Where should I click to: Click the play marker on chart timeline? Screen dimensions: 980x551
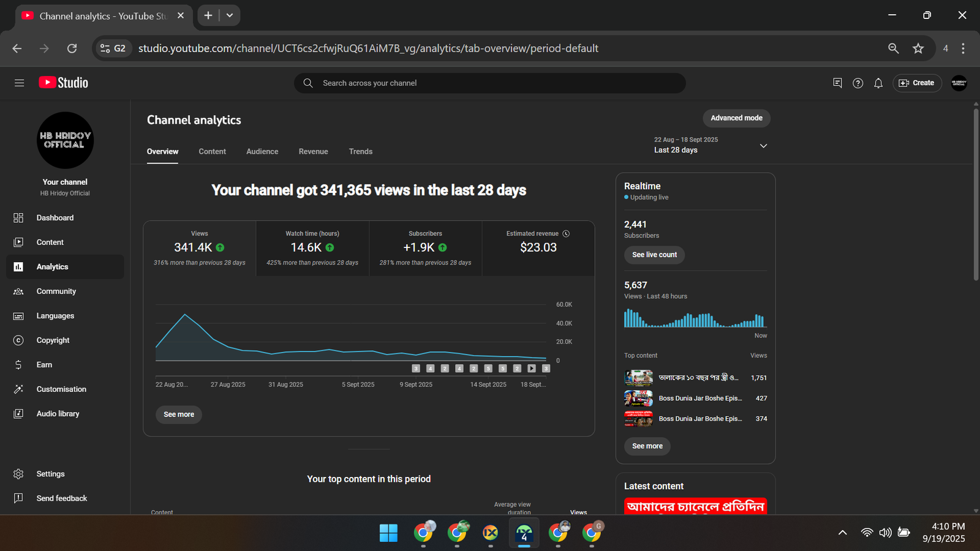pos(532,369)
